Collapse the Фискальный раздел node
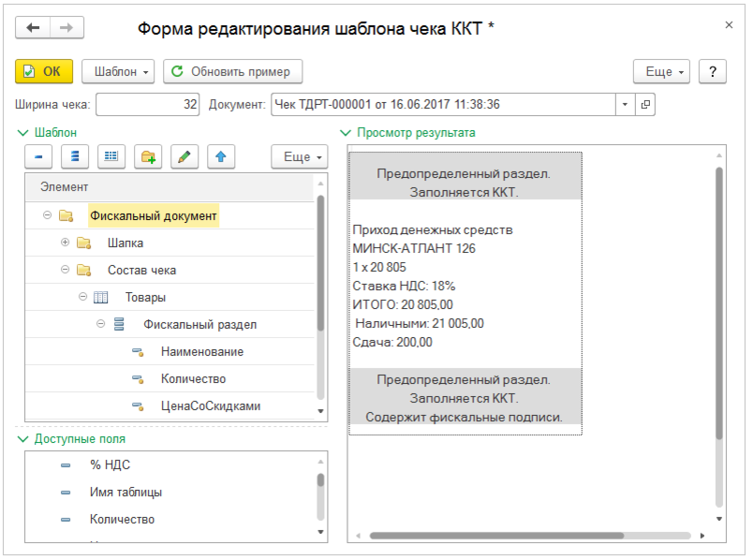753x560 pixels. pyautogui.click(x=100, y=324)
